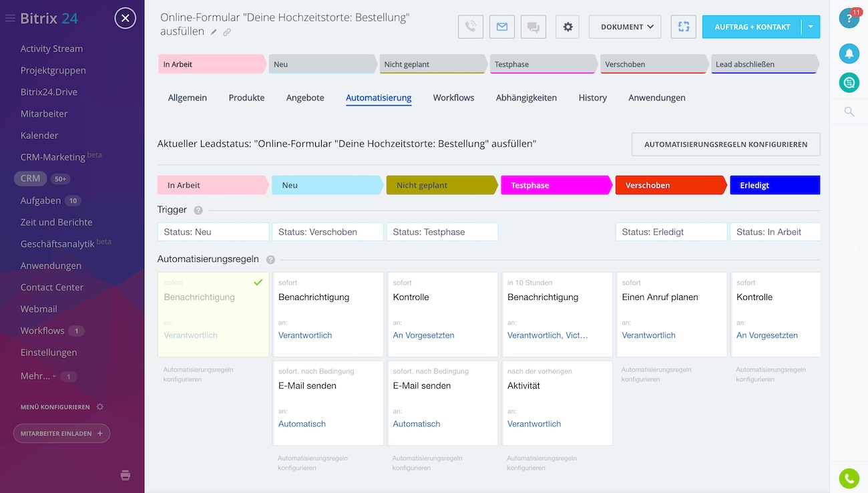Click the email envelope icon button
This screenshot has width=868, height=493.
(502, 27)
